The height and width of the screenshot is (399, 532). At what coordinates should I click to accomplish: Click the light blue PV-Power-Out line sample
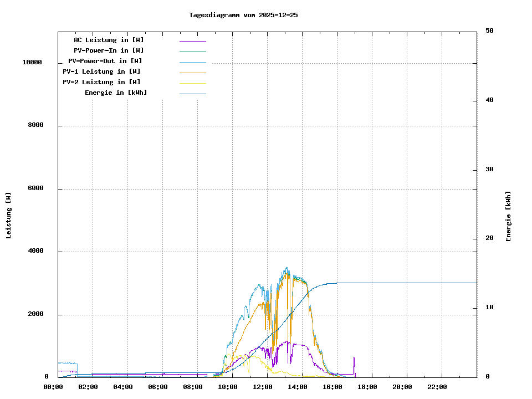[192, 62]
